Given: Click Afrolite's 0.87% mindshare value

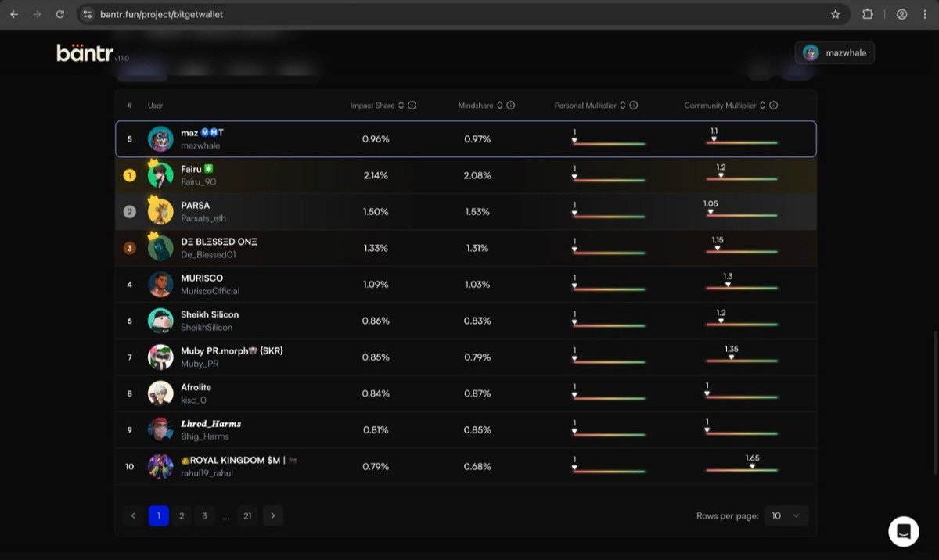Looking at the screenshot, I should point(477,393).
